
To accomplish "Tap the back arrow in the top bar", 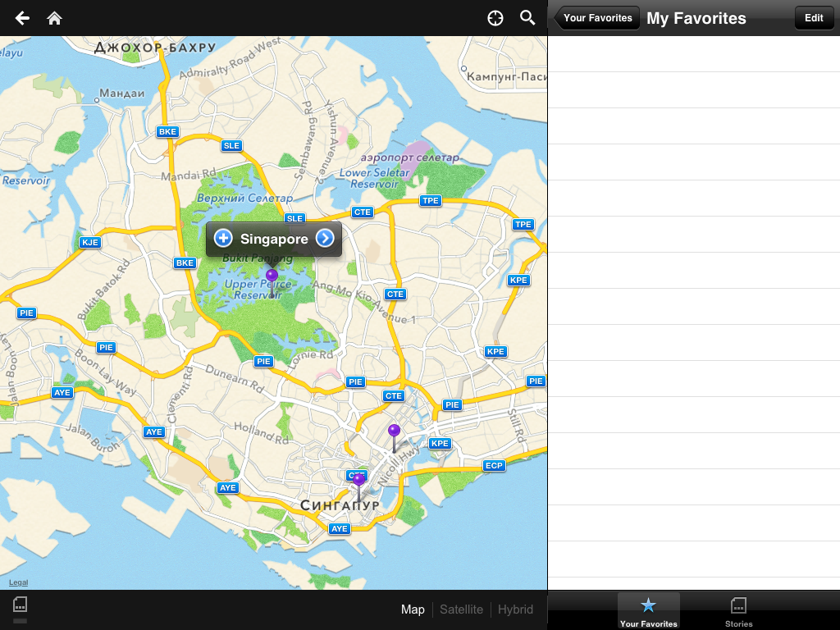I will point(22,18).
